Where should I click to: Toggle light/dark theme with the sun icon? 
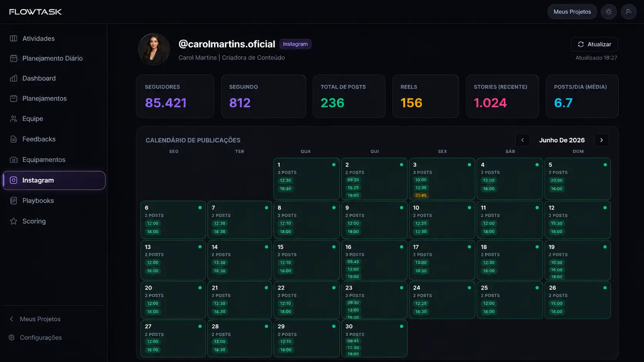pos(609,12)
